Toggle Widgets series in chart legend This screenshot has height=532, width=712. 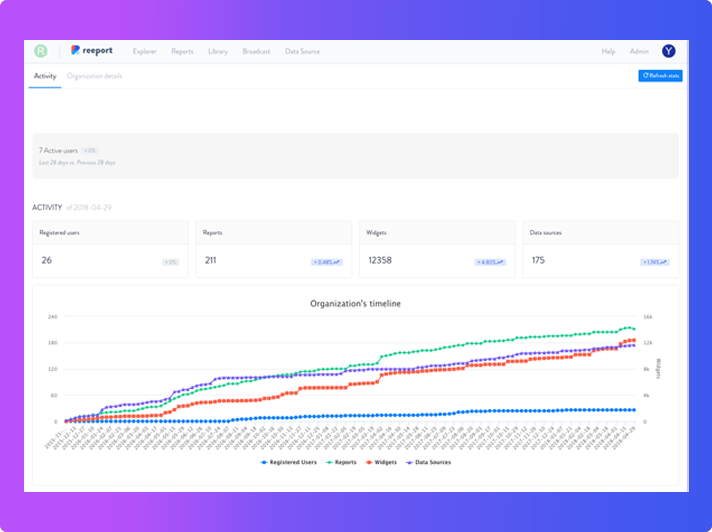tap(384, 463)
